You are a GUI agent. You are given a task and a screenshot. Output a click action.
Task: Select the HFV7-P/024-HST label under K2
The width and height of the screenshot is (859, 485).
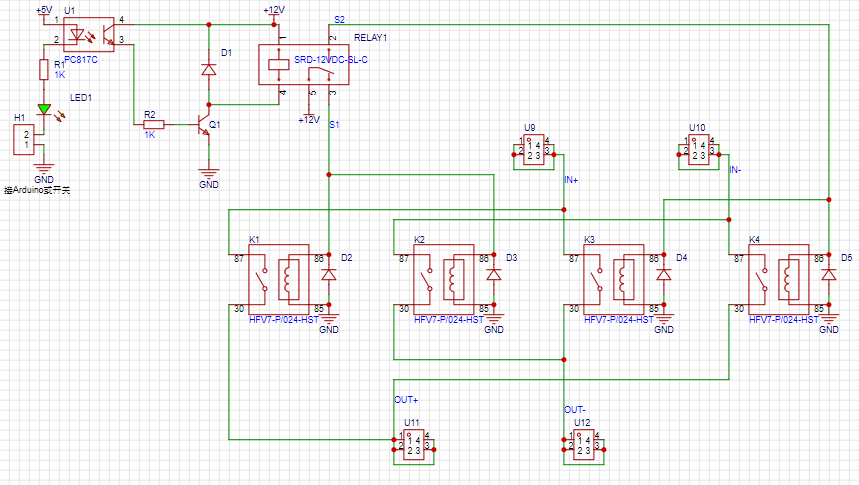[435, 319]
